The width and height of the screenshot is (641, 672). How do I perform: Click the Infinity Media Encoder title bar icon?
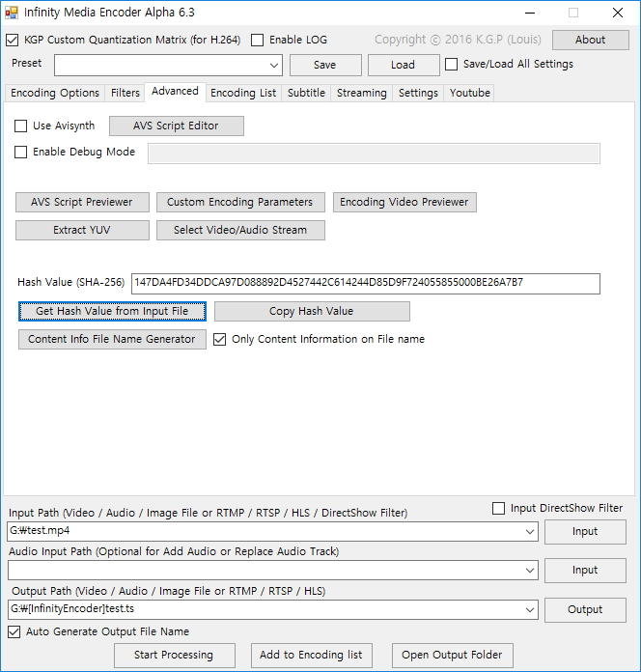12,13
